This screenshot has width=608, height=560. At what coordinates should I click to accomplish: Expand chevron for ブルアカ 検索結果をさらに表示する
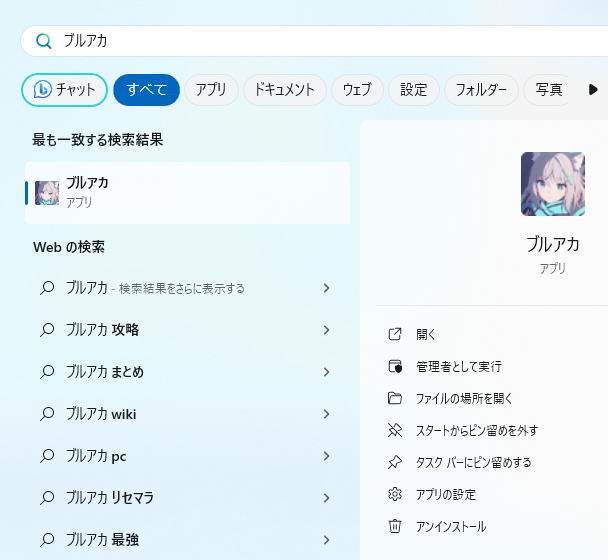[x=326, y=288]
